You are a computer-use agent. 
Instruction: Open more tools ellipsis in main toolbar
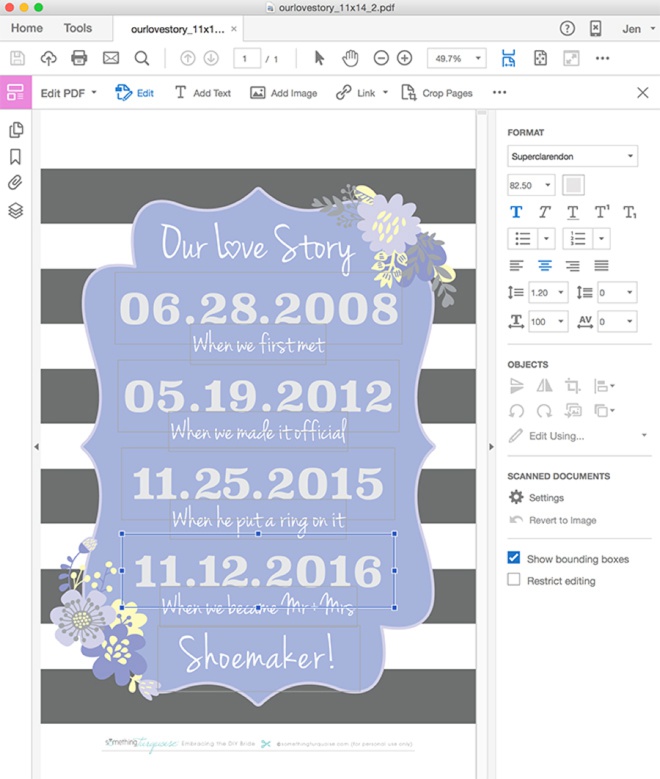coord(602,59)
